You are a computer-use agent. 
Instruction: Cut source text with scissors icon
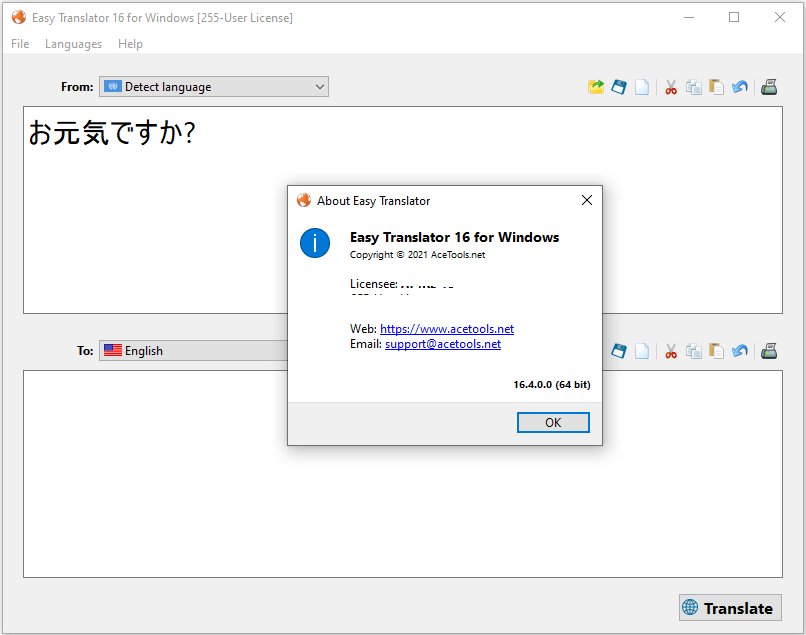[671, 87]
